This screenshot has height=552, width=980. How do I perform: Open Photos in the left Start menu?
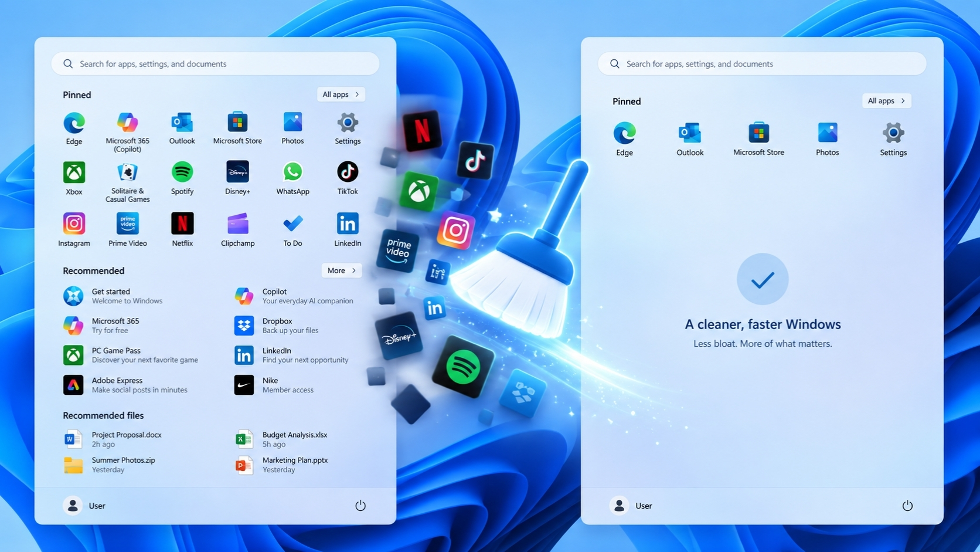point(292,128)
